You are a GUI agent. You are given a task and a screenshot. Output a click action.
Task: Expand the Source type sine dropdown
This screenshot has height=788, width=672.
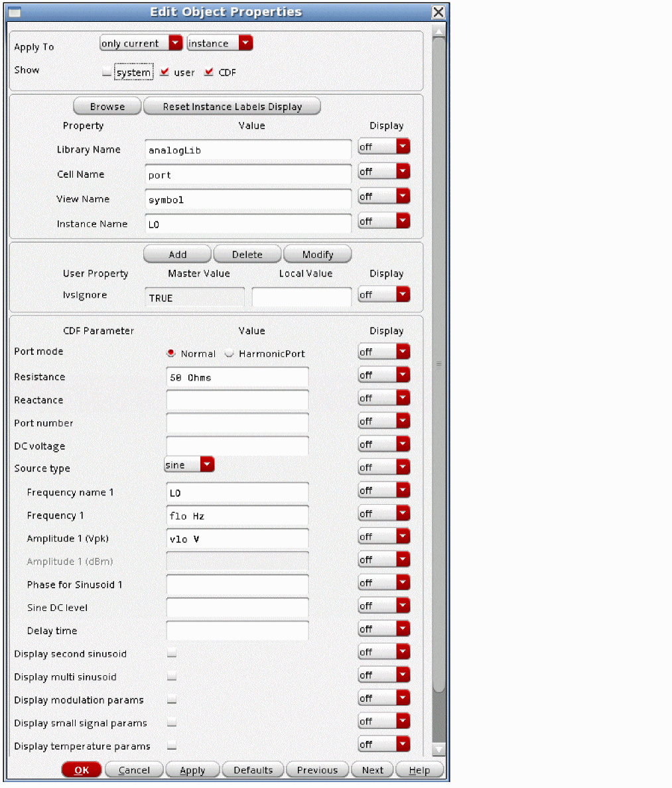point(189,465)
